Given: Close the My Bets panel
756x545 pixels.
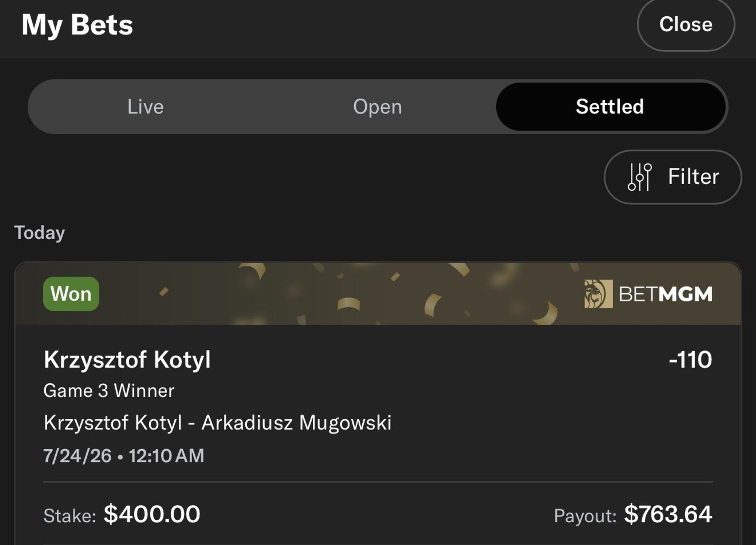Looking at the screenshot, I should coord(686,25).
